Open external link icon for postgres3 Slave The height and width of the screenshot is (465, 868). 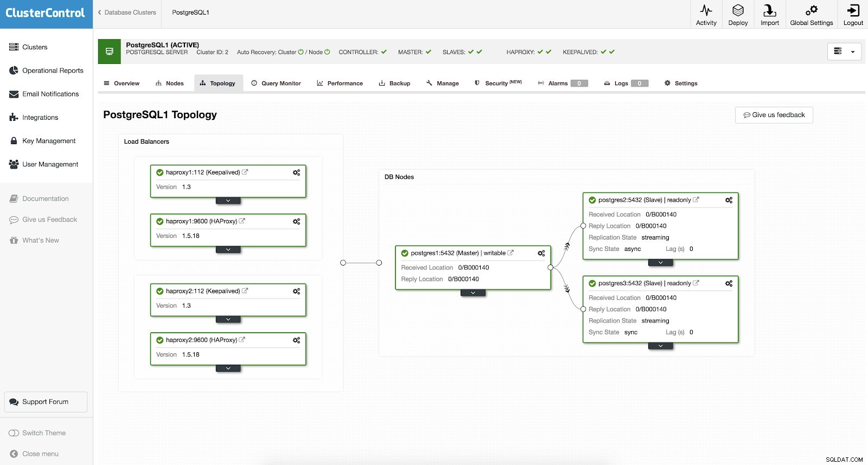696,283
